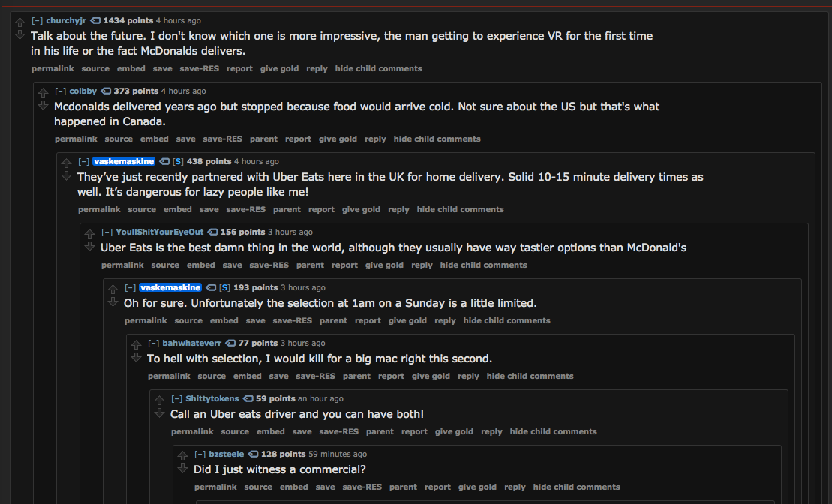View source of churchyjr's comment
The width and height of the screenshot is (832, 504).
pos(95,68)
